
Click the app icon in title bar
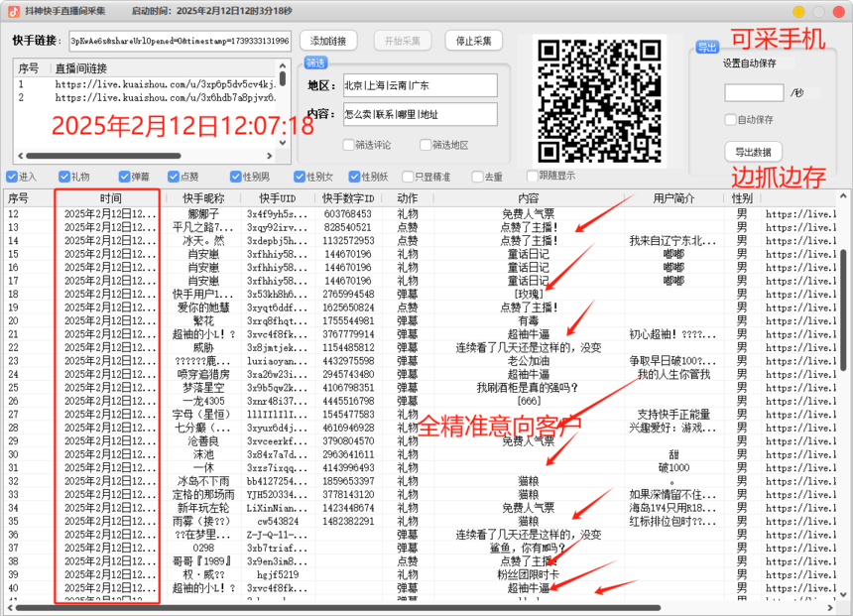click(13, 11)
